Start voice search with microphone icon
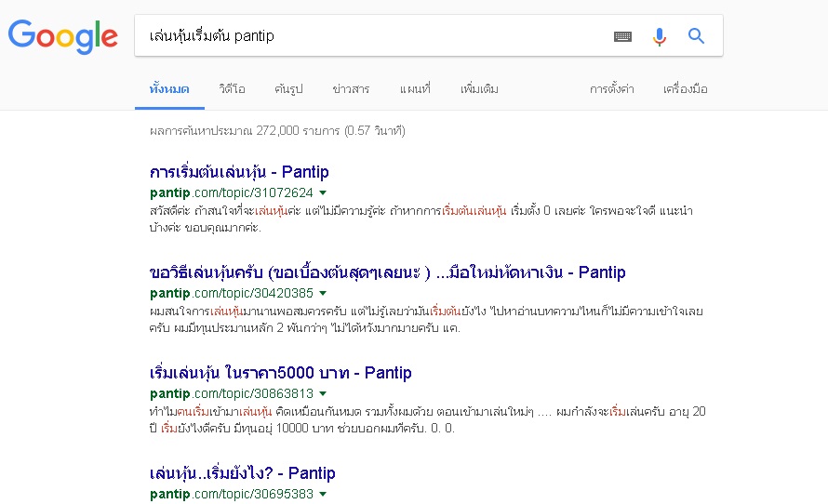 pyautogui.click(x=659, y=36)
